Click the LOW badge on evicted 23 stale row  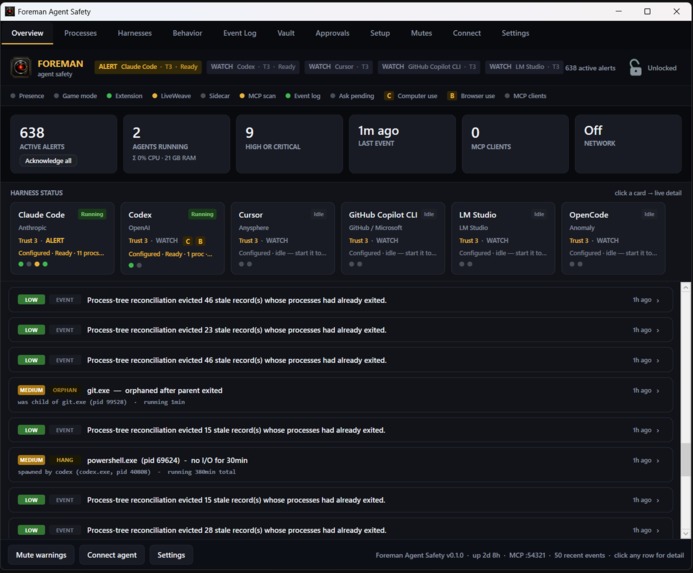coord(31,330)
